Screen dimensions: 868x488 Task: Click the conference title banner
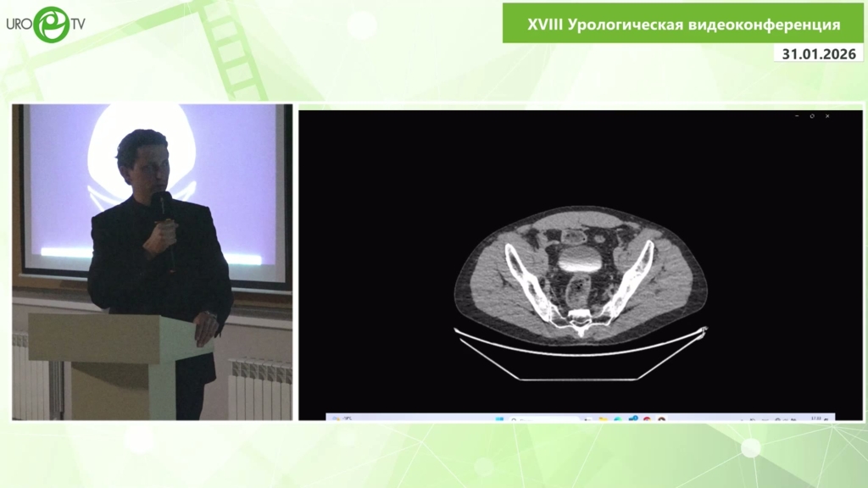[683, 23]
